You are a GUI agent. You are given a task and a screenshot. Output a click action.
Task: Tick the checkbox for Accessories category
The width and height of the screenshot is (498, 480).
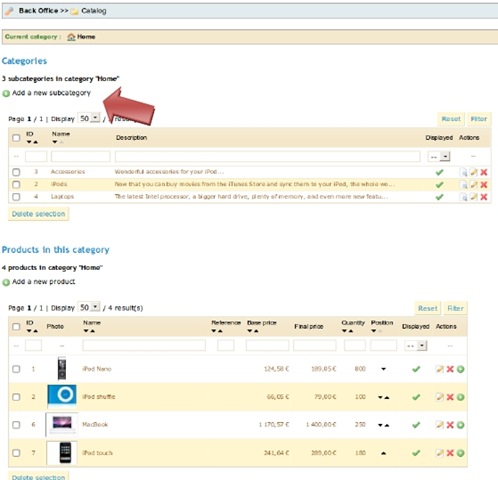[x=16, y=172]
